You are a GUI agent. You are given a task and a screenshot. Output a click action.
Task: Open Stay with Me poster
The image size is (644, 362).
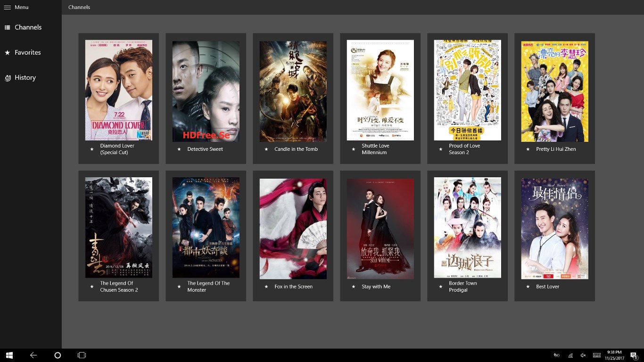[380, 229]
